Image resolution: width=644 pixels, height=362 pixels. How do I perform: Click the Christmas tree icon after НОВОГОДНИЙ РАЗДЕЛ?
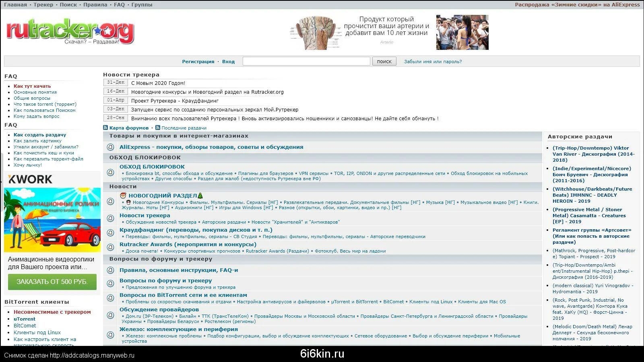click(200, 195)
